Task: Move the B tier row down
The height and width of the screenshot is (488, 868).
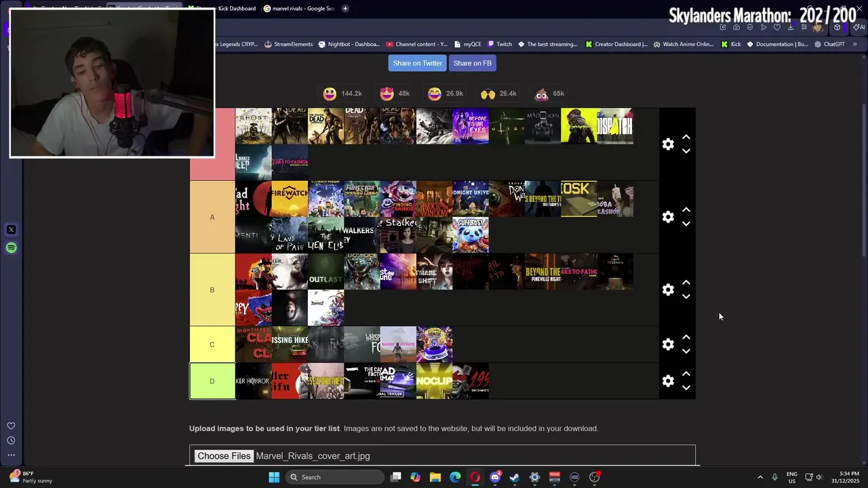Action: tap(686, 297)
